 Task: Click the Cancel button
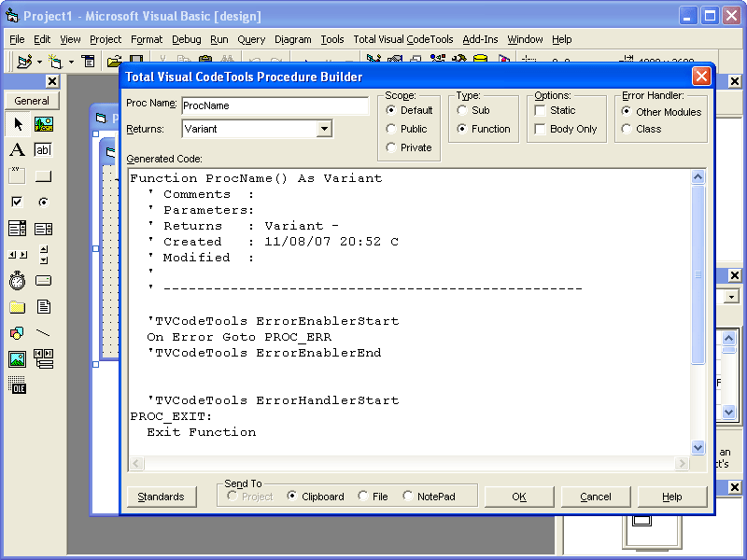pos(596,497)
